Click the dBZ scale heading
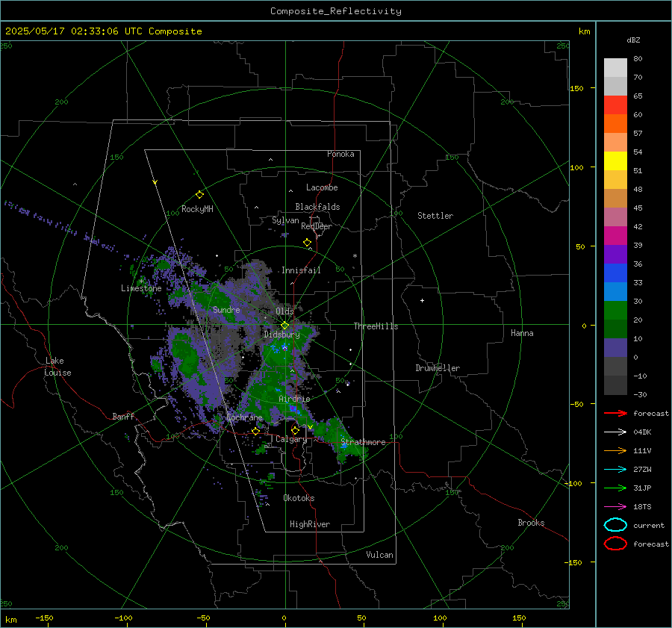 [x=633, y=40]
